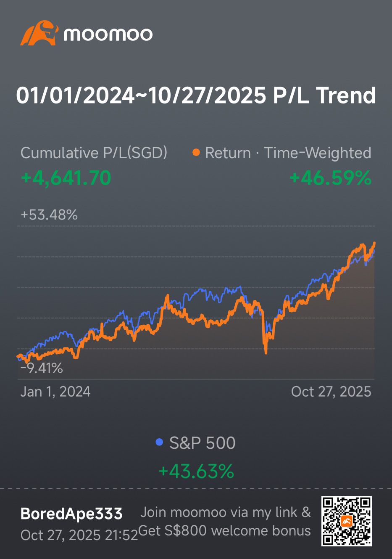The image size is (392, 559).
Task: Click the Oct 27, 2025 end date
Action: (x=331, y=392)
